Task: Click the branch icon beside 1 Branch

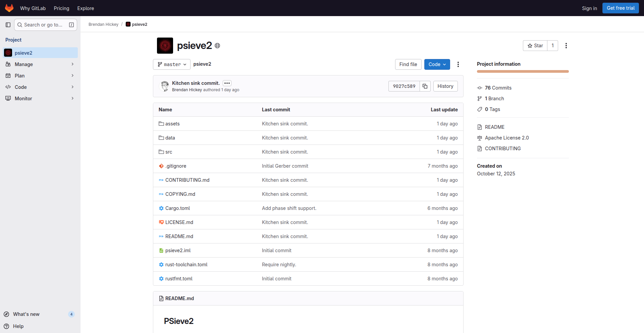Action: coord(480,99)
